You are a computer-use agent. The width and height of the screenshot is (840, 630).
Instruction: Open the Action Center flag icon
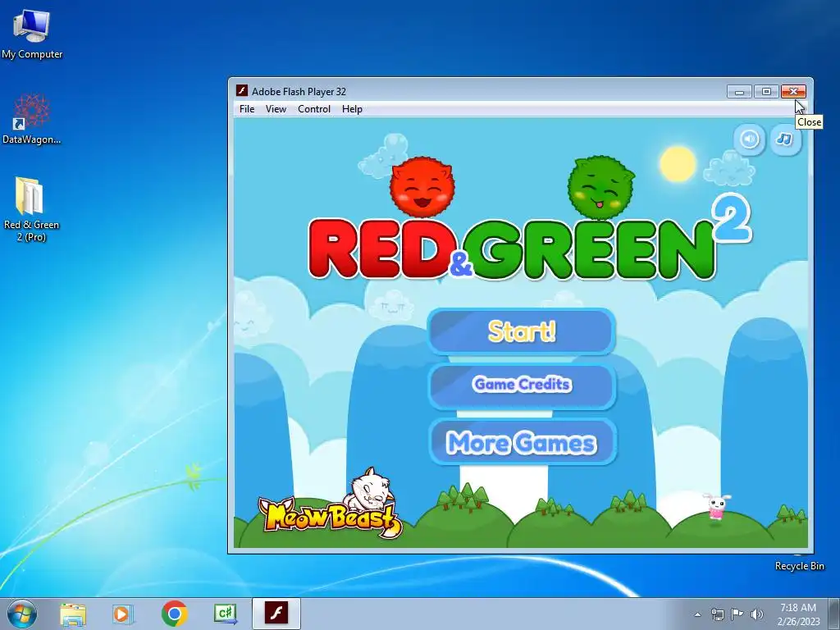(x=737, y=614)
